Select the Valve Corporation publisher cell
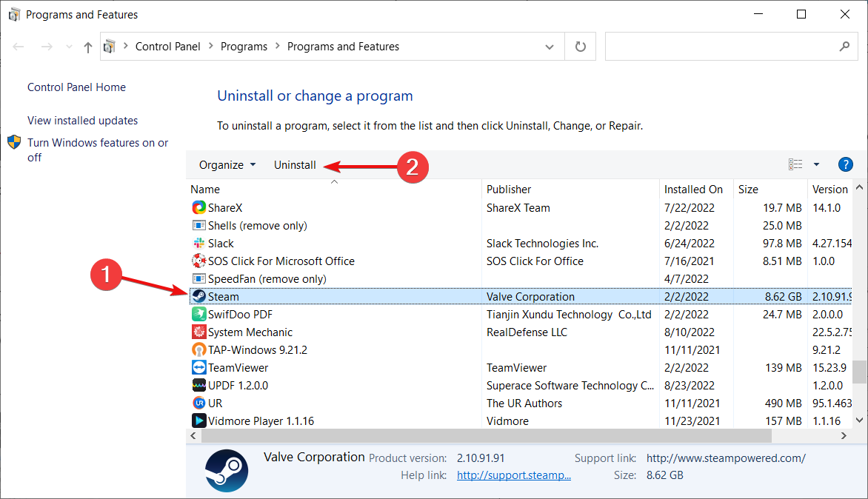Viewport: 868px width, 499px height. pos(530,297)
